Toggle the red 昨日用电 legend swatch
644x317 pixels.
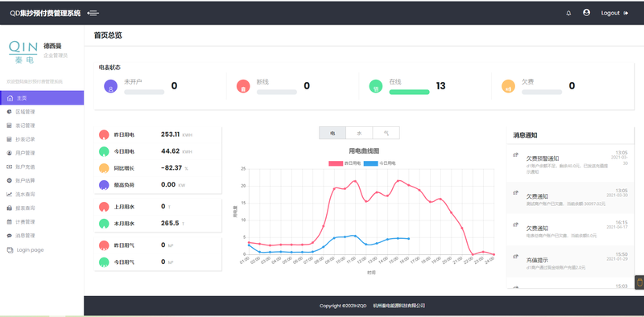336,163
